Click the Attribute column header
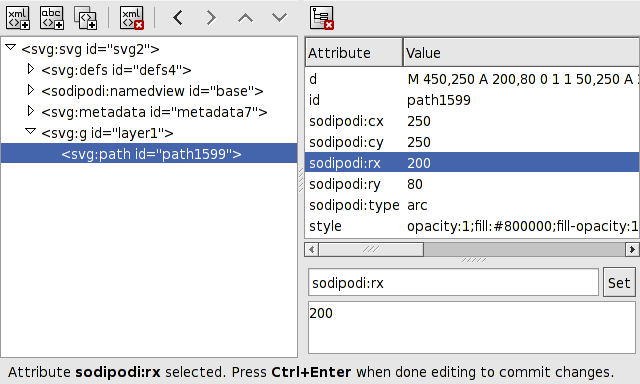This screenshot has height=384, width=640. click(x=354, y=52)
